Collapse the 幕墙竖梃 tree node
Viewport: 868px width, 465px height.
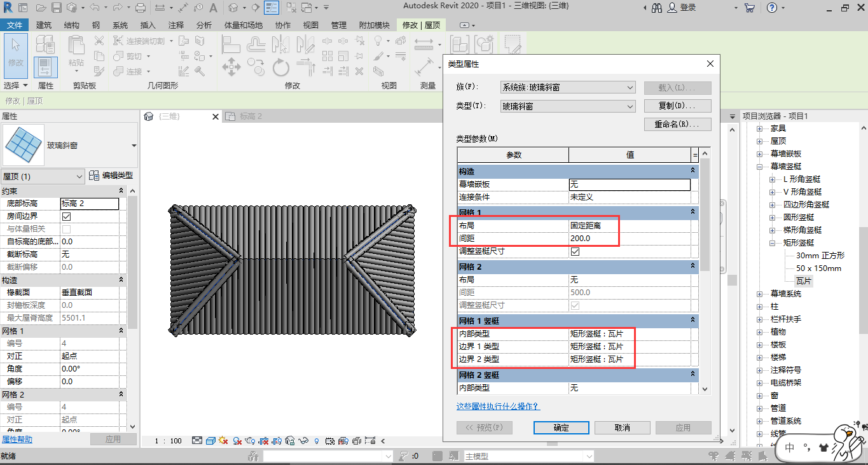pyautogui.click(x=759, y=166)
